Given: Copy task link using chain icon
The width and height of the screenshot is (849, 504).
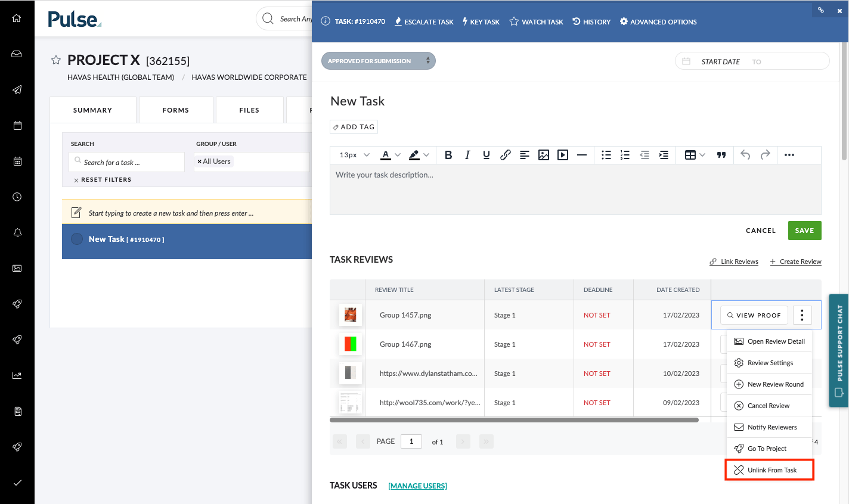Looking at the screenshot, I should click(821, 10).
